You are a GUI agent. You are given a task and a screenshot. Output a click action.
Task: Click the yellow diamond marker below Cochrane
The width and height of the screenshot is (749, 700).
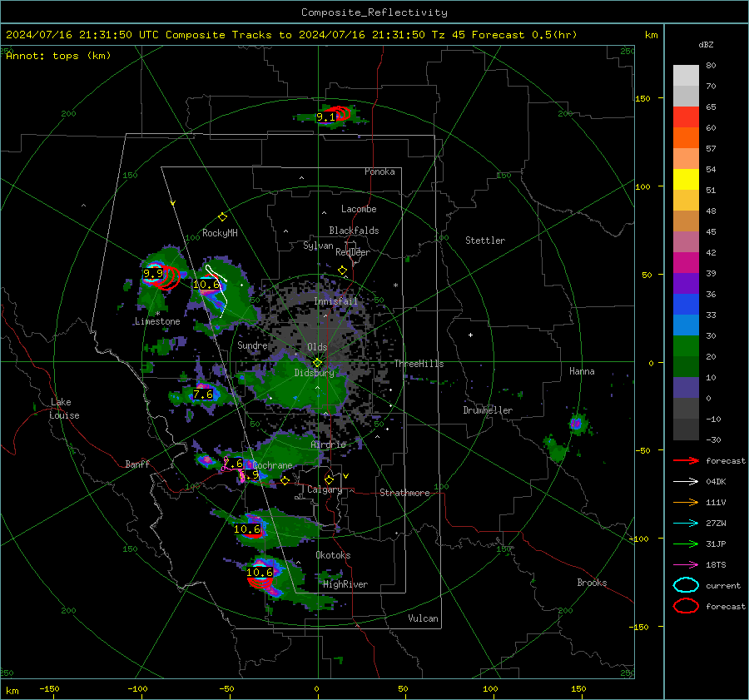[285, 480]
